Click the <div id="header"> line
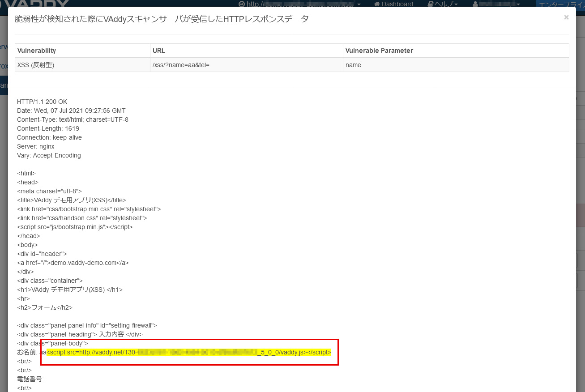585x392 pixels. 42,254
